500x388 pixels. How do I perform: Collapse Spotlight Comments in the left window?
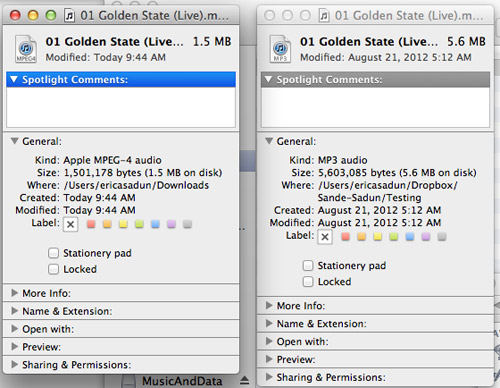[x=14, y=79]
